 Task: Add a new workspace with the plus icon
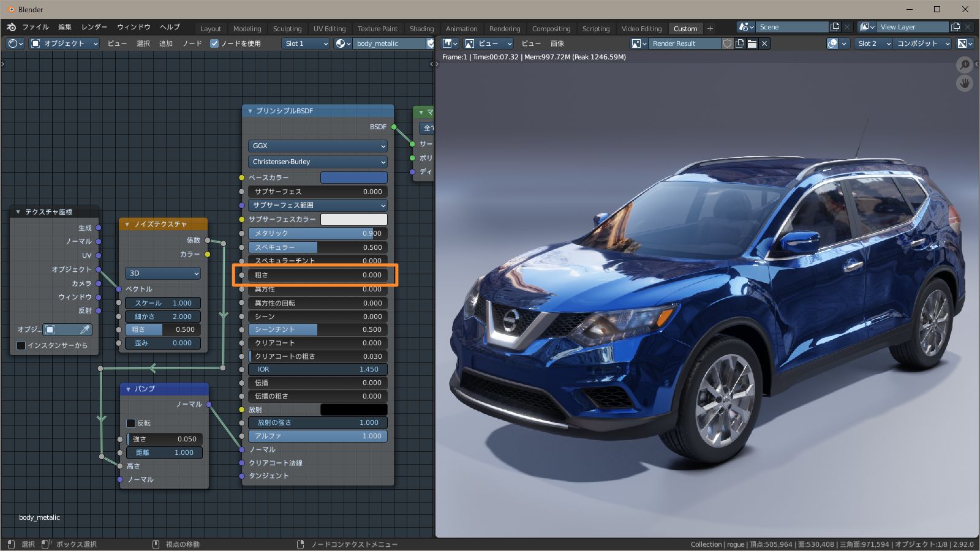[710, 28]
